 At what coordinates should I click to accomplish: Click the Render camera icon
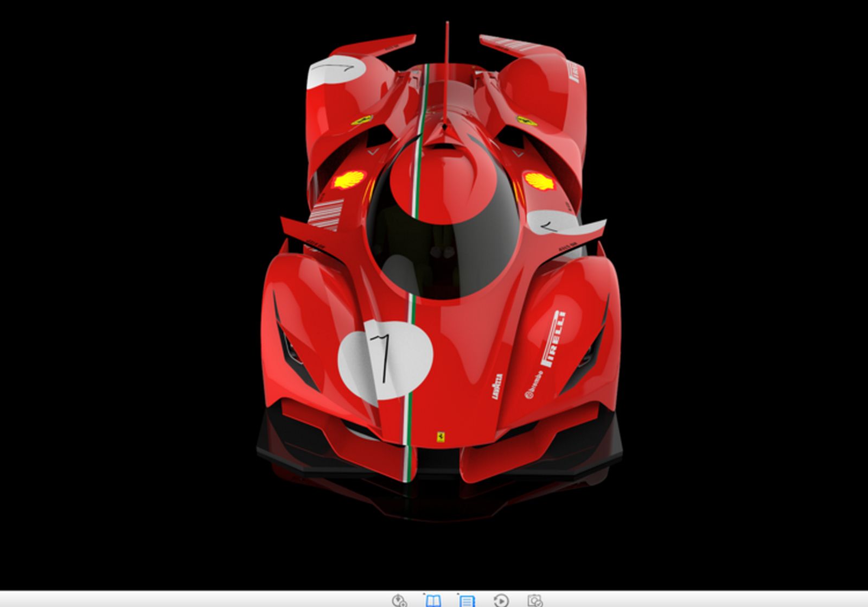(x=535, y=600)
